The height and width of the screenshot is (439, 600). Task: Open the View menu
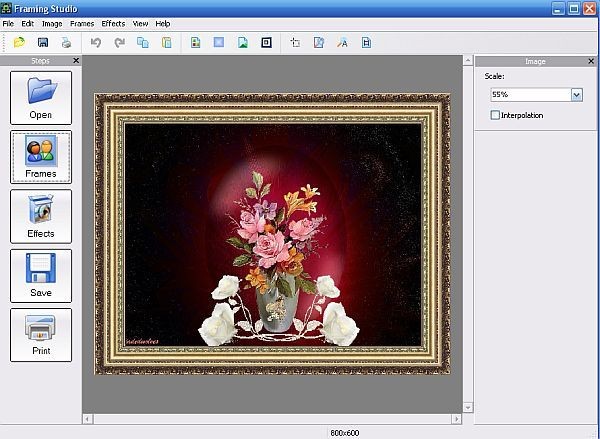140,24
